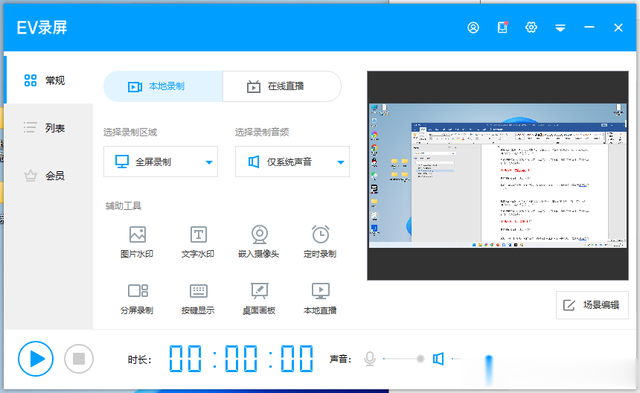Select the 在线直播 mode tab

click(x=282, y=86)
